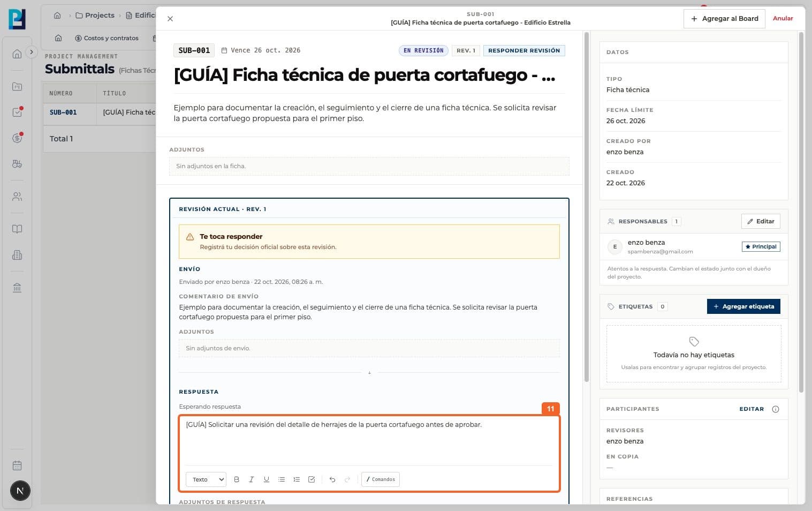Viewport: 812px width, 511px height.
Task: Open the Costos y contratos tab
Action: click(107, 38)
